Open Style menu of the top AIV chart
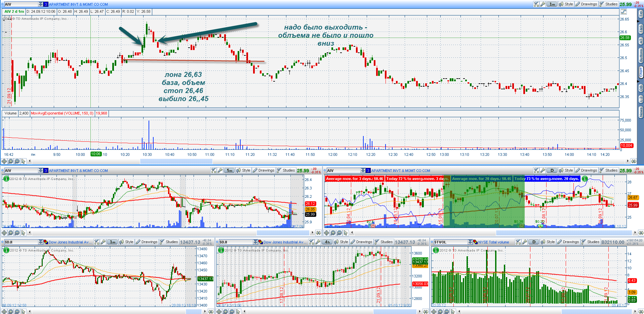Screen dimensions: 644x314 tap(566, 4)
